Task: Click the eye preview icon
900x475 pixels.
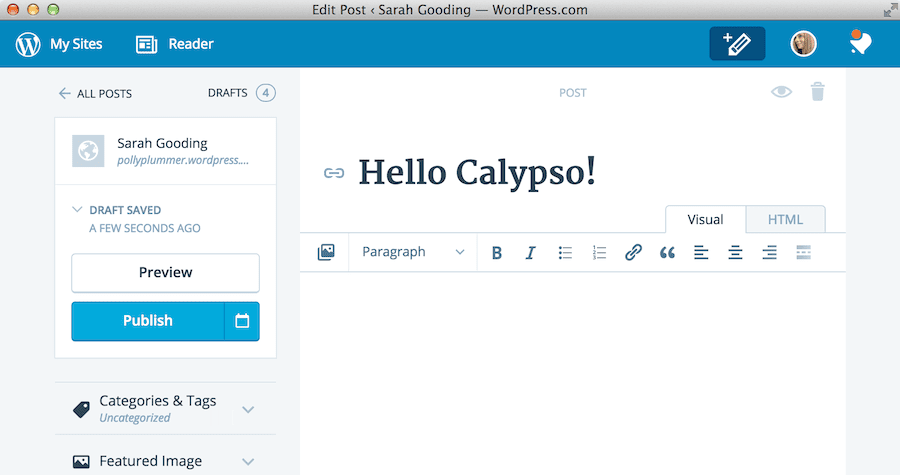Action: click(x=781, y=92)
